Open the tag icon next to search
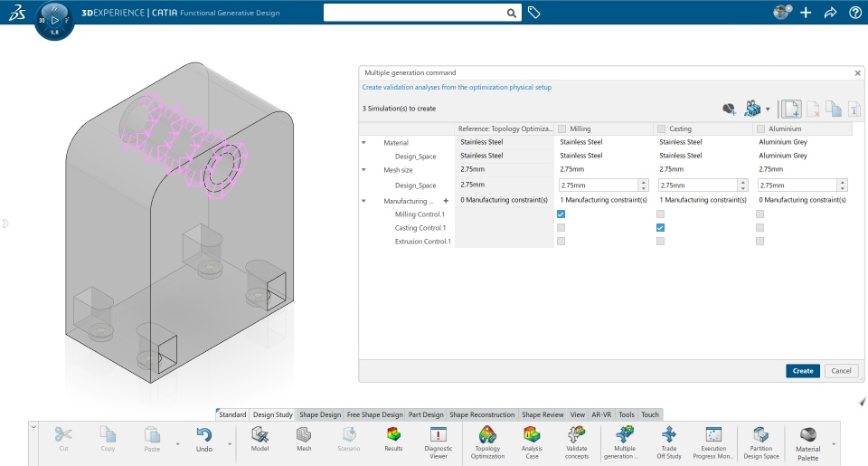 533,13
